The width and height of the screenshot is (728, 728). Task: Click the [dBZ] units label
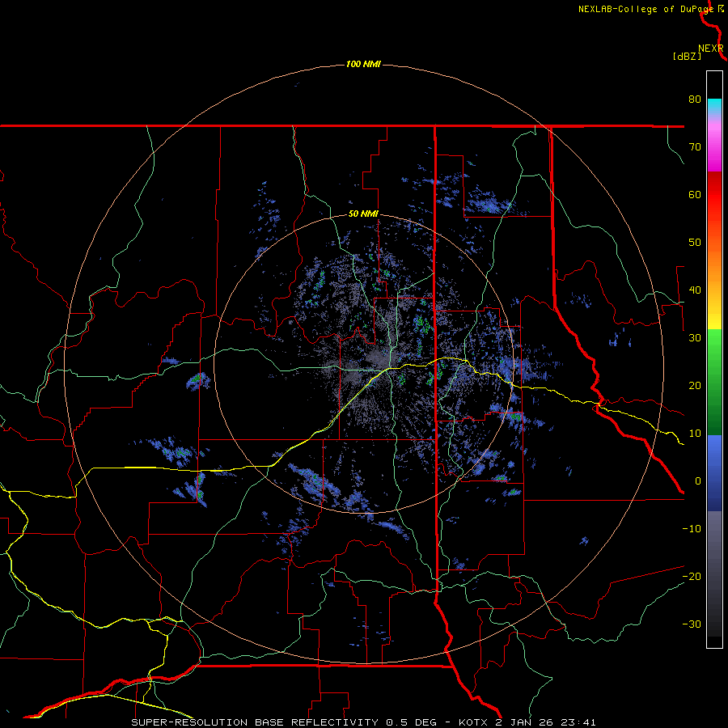pos(687,57)
